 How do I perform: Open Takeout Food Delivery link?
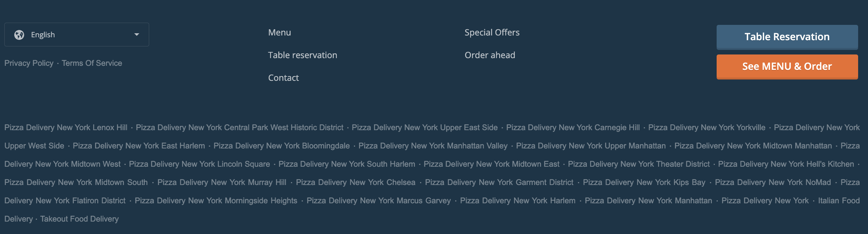pos(79,219)
